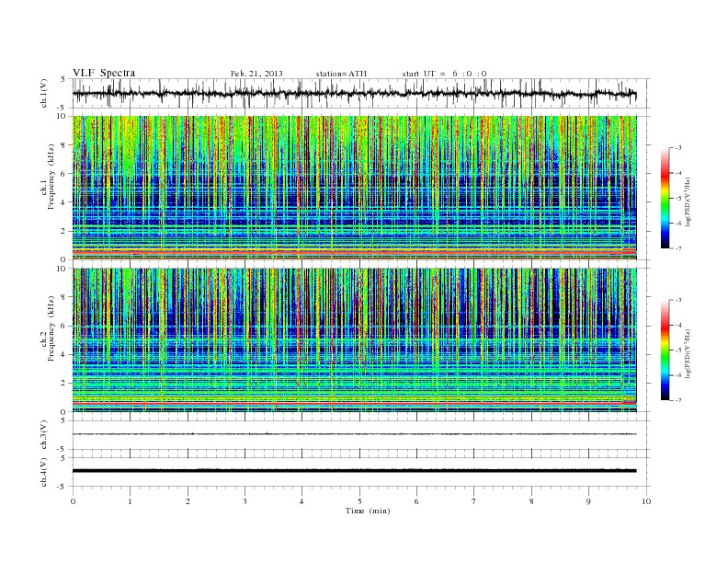Click the ch.2 frequency axis "10" tick label

(x=62, y=269)
